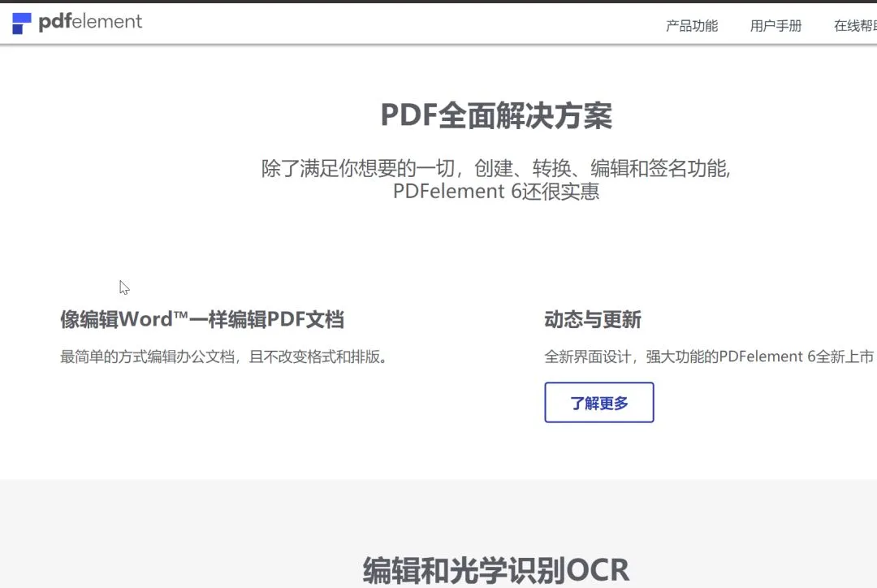This screenshot has height=588, width=877.
Task: Click the subtitle line PDFelement 6还很实惠
Action: (x=496, y=192)
